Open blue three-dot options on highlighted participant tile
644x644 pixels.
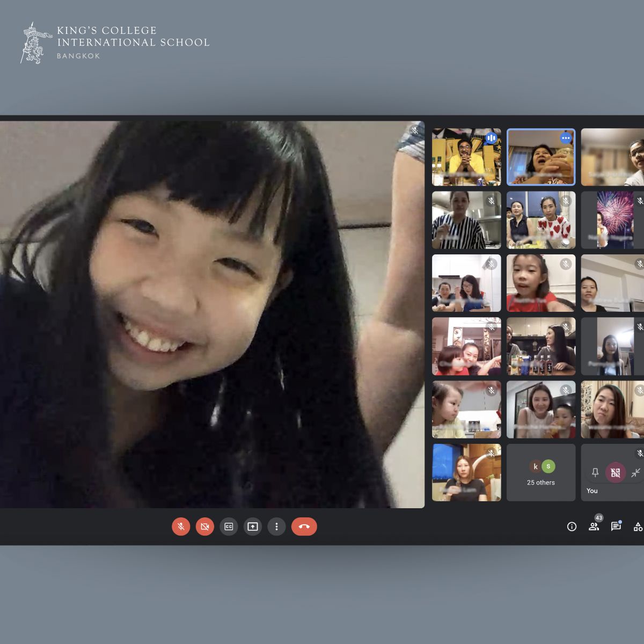(x=566, y=138)
